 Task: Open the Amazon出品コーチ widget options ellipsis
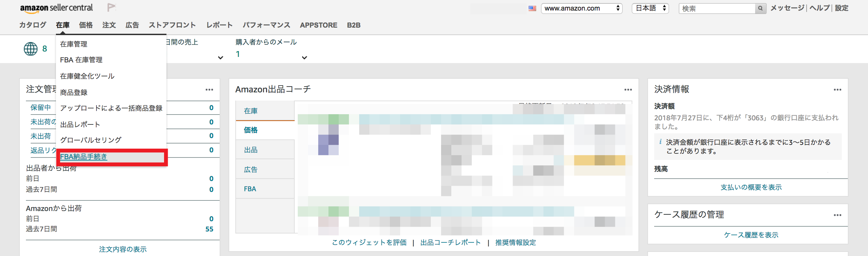pos(628,90)
